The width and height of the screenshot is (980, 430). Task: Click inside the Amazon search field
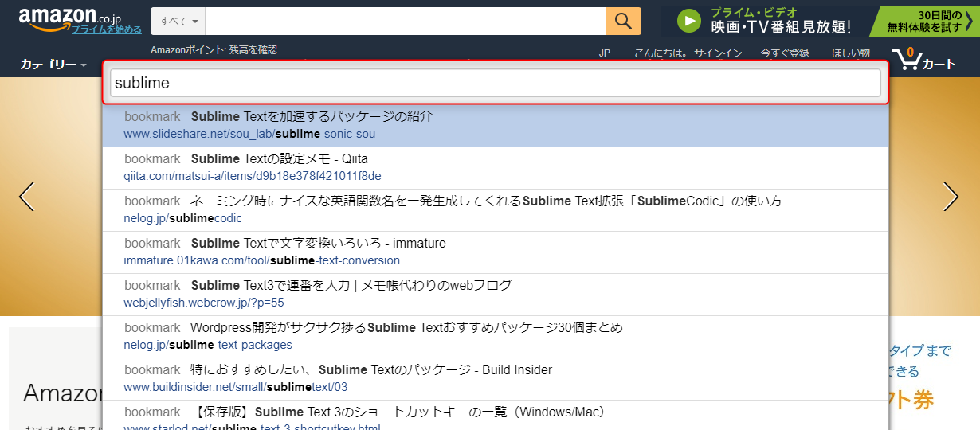click(406, 21)
